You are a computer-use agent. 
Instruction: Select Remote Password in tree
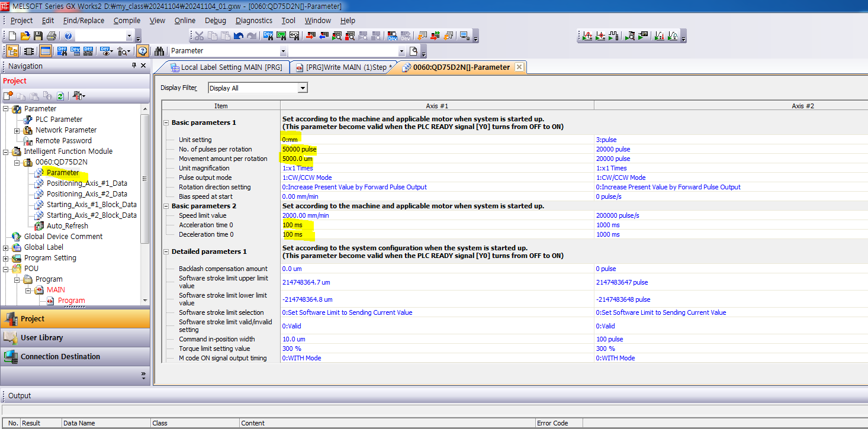[63, 141]
